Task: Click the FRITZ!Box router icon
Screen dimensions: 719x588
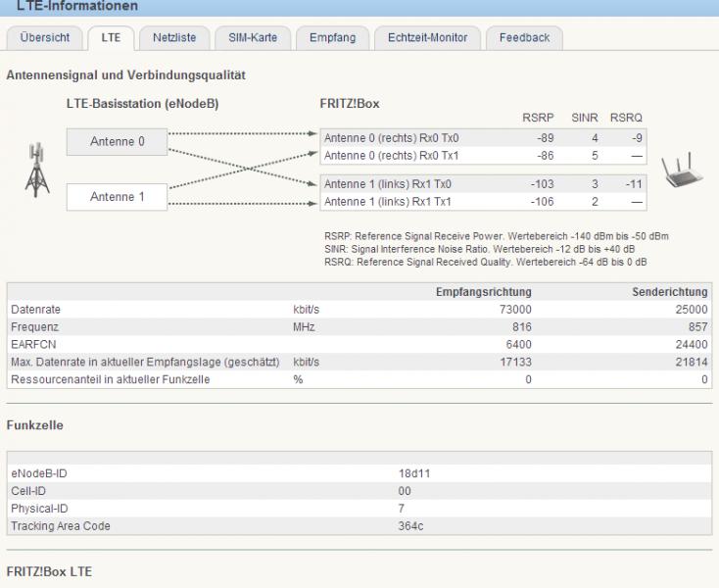Action: [682, 171]
